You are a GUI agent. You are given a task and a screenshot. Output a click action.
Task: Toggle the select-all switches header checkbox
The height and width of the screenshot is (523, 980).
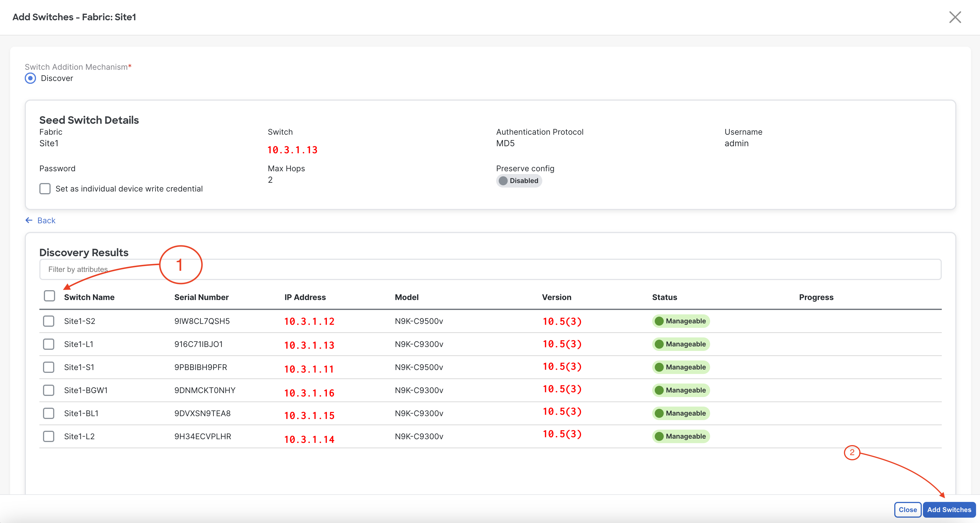click(49, 296)
